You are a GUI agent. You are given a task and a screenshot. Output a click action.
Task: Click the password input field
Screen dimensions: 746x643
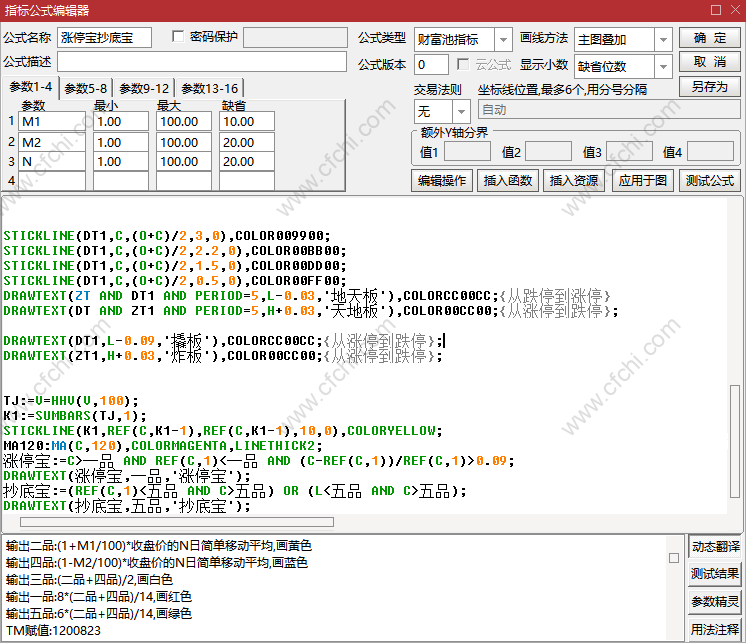coord(295,37)
